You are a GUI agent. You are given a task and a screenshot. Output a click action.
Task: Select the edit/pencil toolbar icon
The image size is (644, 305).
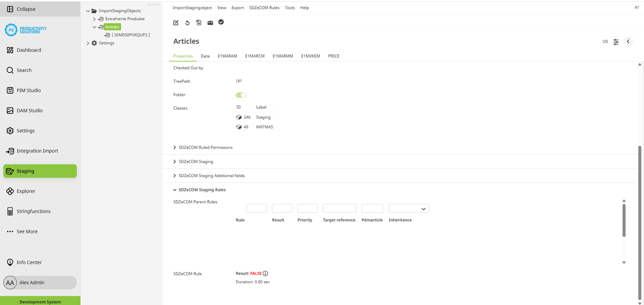click(x=175, y=22)
